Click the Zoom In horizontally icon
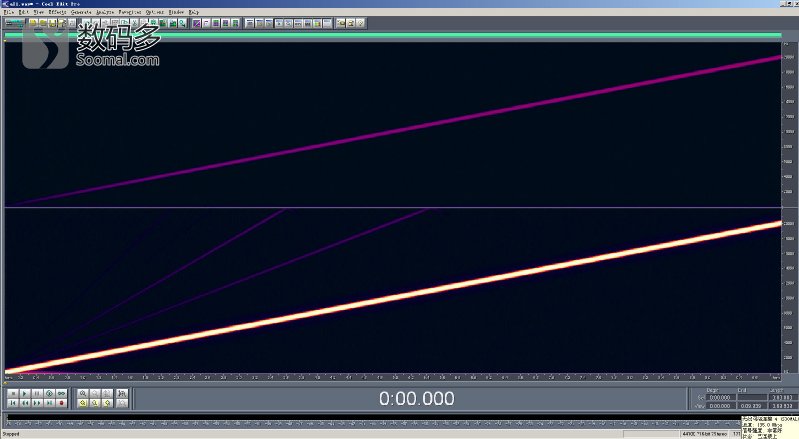Image resolution: width=799 pixels, height=439 pixels. click(x=83, y=394)
